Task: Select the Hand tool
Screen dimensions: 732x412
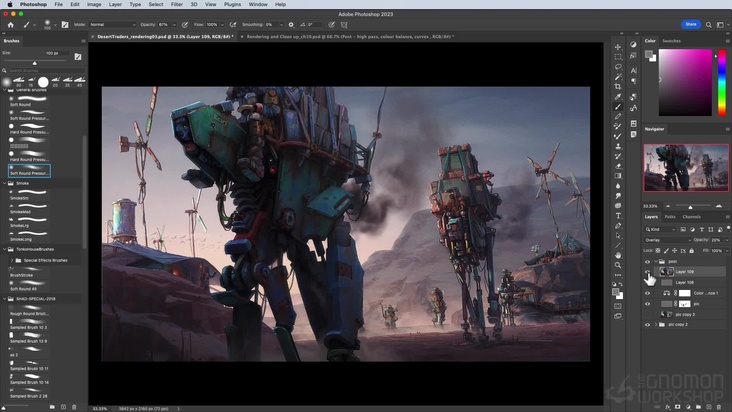Action: pyautogui.click(x=618, y=255)
